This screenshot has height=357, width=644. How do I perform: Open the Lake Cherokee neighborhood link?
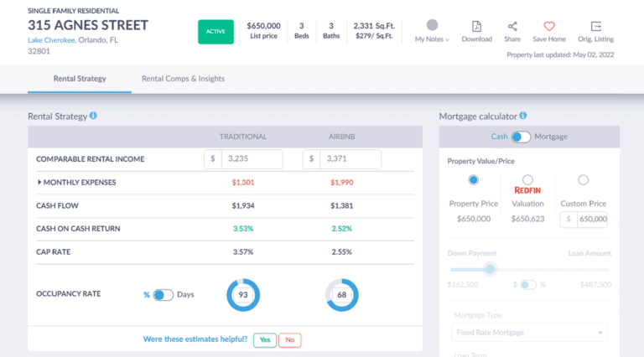tap(53, 40)
